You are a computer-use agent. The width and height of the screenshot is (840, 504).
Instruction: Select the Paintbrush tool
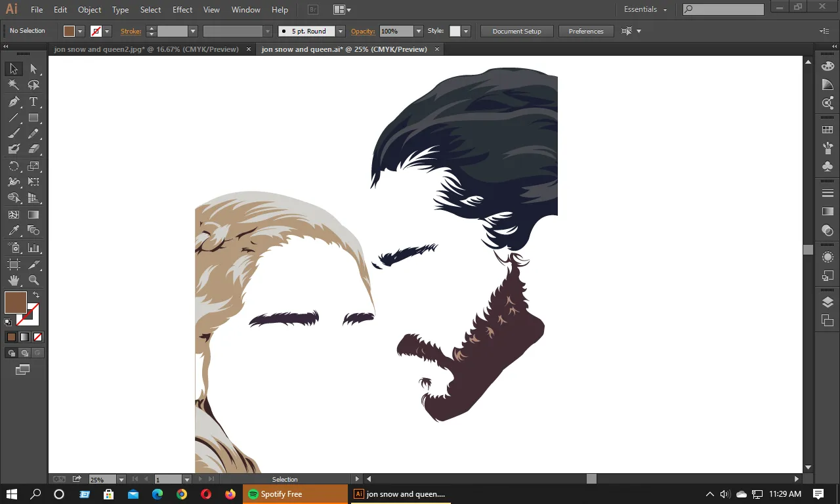pos(13,134)
